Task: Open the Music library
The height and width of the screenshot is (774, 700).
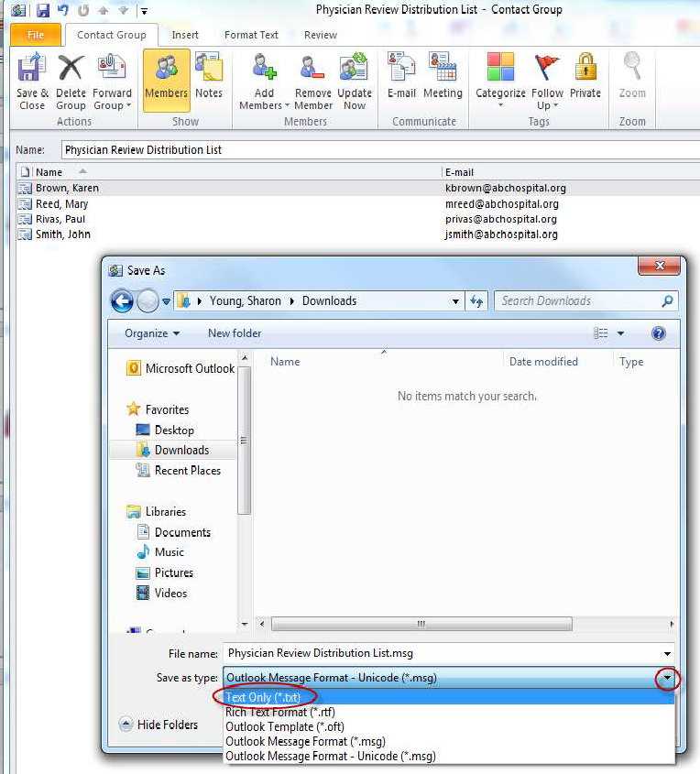Action: click(x=160, y=552)
